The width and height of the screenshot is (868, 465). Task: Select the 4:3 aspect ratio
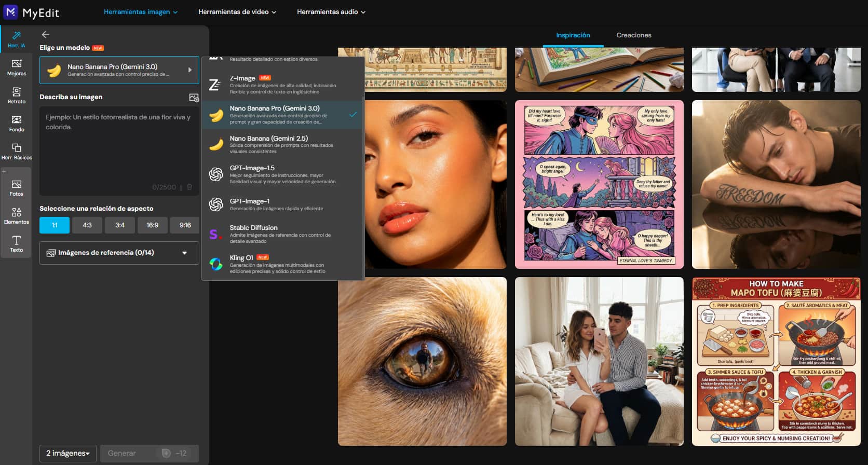click(x=87, y=225)
